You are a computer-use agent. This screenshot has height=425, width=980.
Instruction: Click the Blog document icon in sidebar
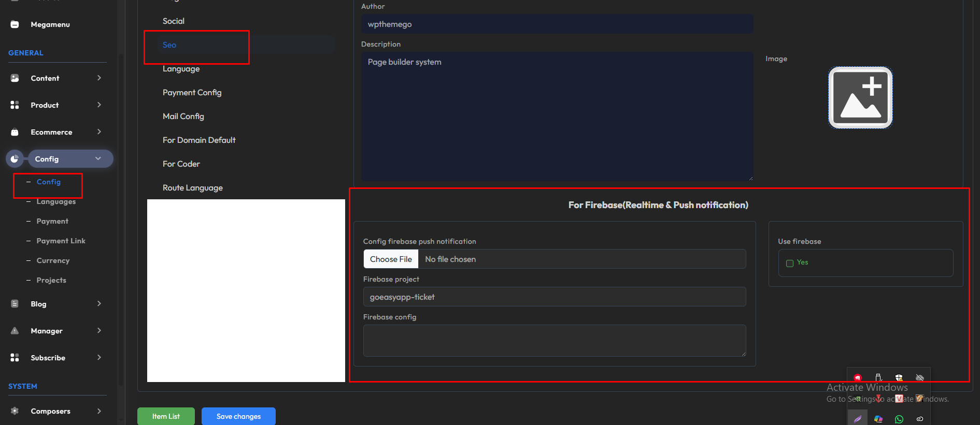(x=15, y=304)
